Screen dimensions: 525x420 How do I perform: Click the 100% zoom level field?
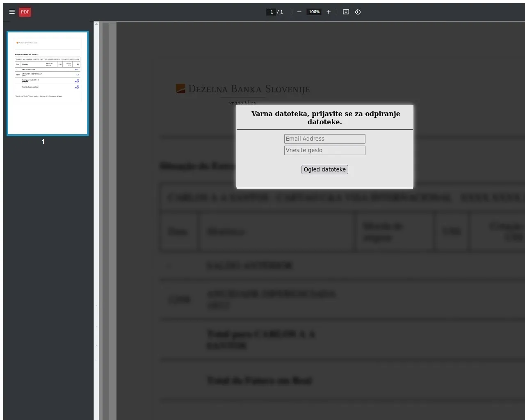[x=314, y=12]
